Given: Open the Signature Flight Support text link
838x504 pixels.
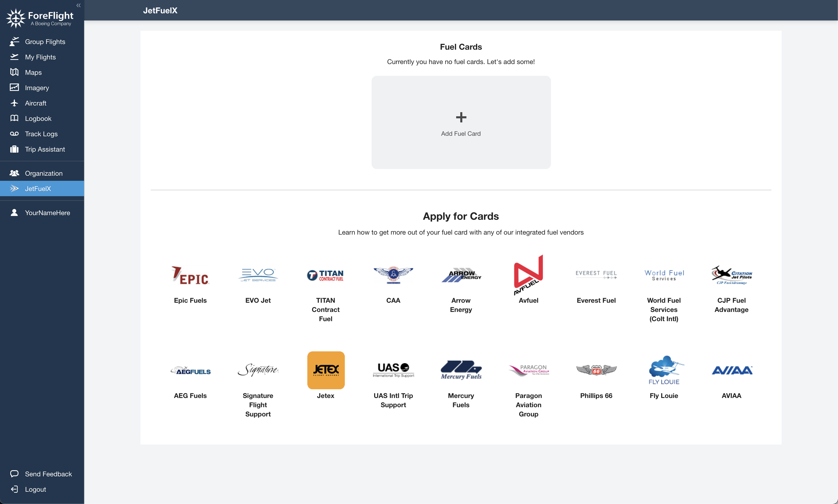Looking at the screenshot, I should click(258, 405).
